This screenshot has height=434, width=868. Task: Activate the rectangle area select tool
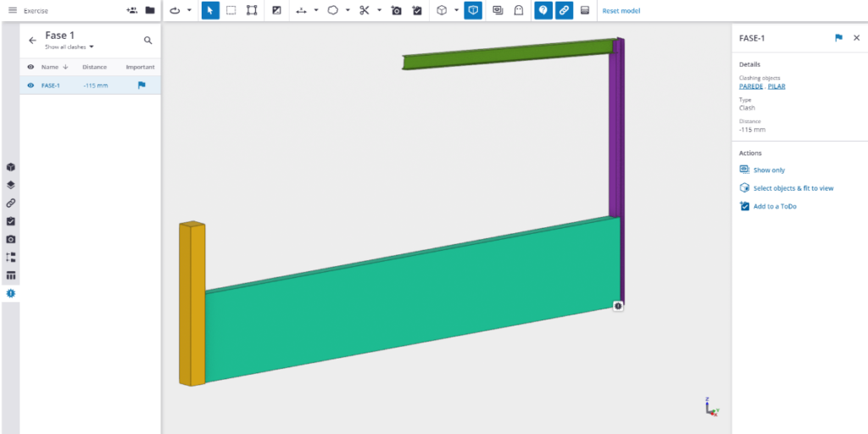[231, 10]
